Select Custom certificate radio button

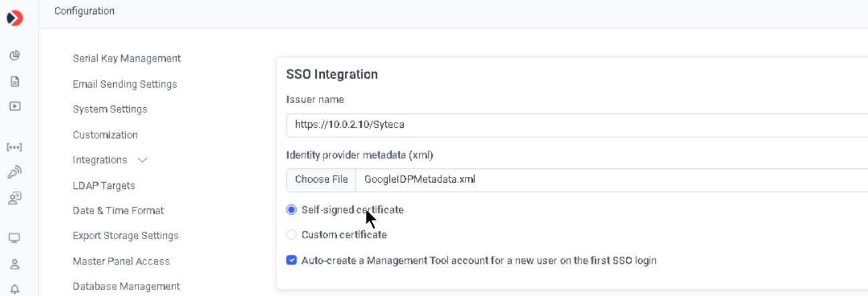pyautogui.click(x=291, y=235)
